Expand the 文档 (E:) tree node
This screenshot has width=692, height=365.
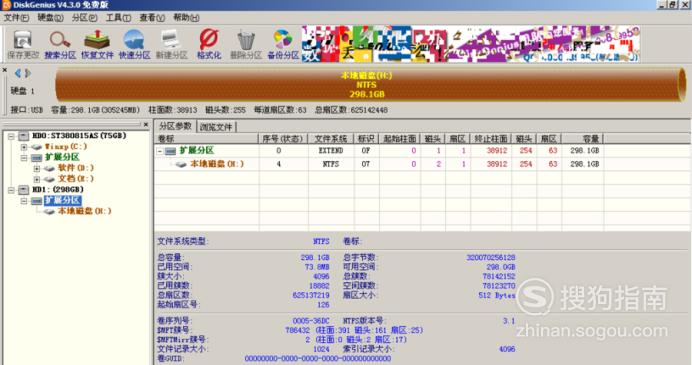click(37, 179)
